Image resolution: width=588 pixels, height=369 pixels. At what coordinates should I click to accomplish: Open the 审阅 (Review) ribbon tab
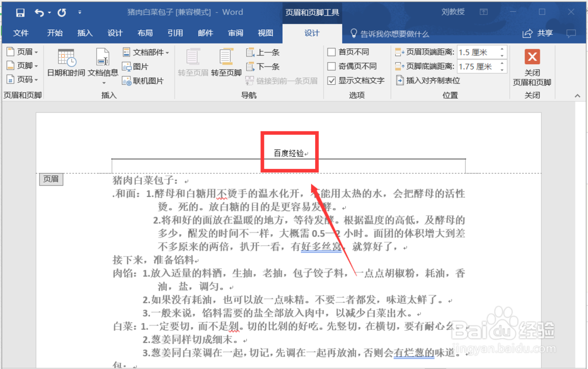(235, 34)
